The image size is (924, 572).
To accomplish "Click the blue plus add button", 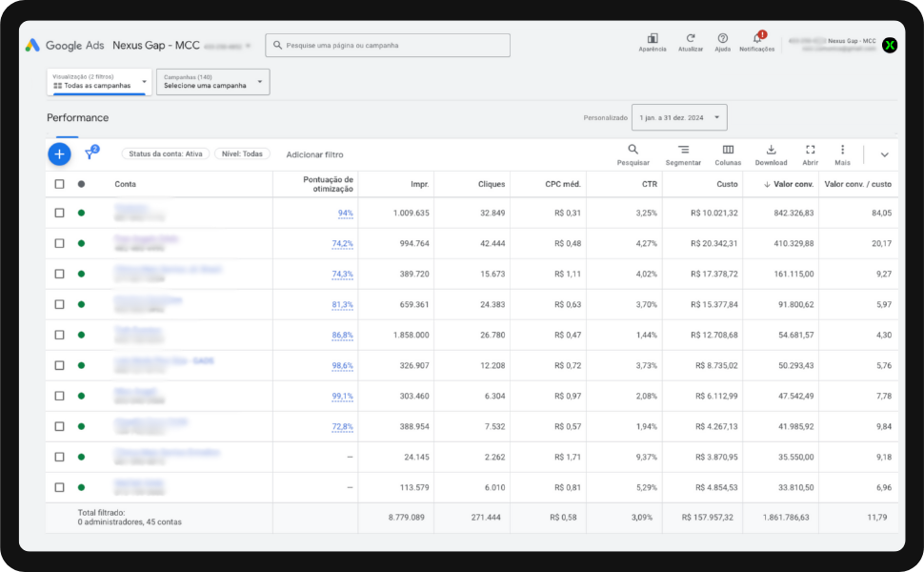I will [59, 153].
